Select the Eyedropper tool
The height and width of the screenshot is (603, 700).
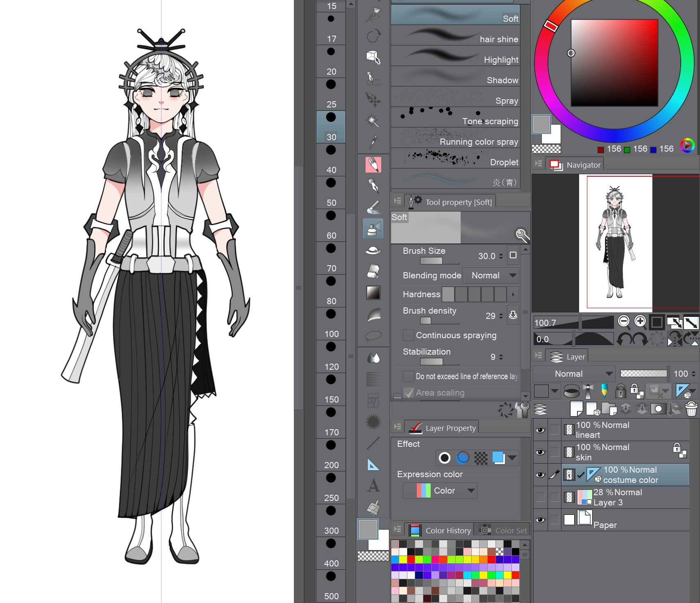(x=373, y=142)
